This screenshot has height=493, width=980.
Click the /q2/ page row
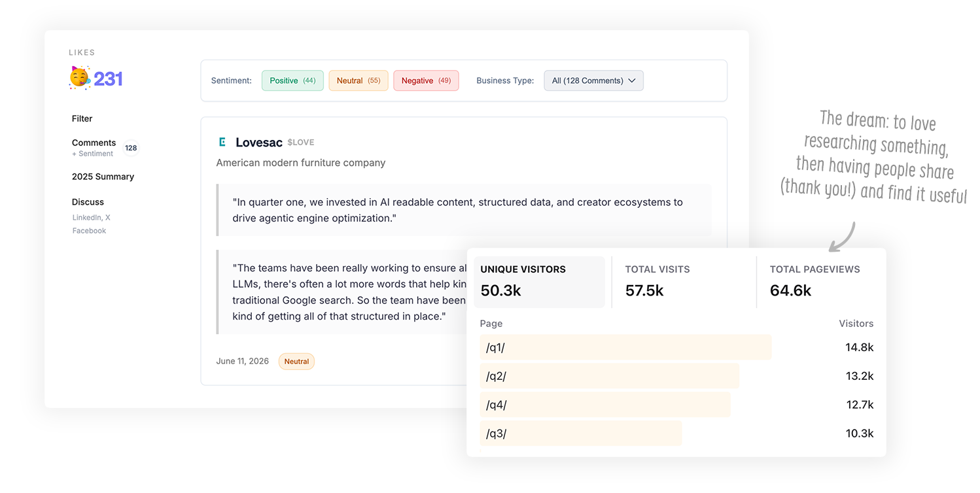[x=676, y=376]
